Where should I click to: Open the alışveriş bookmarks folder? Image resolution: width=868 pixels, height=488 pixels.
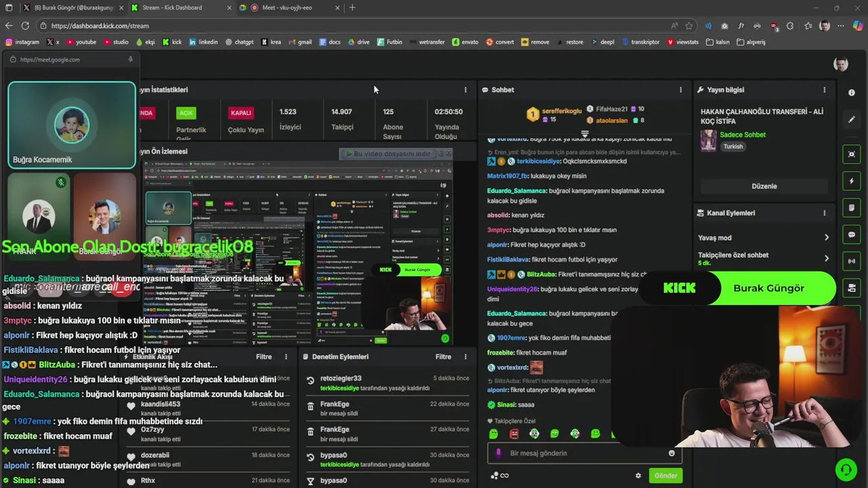click(751, 42)
